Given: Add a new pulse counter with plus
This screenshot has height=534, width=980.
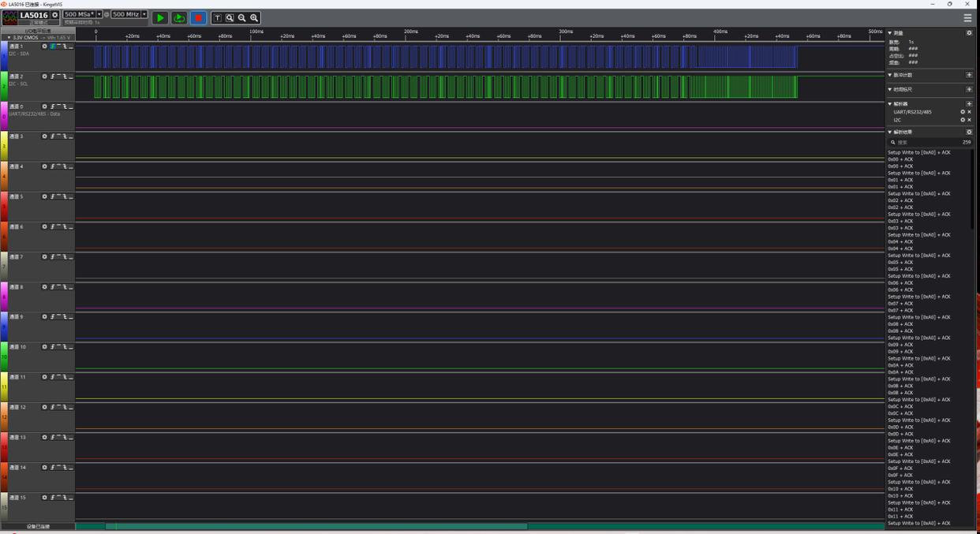Looking at the screenshot, I should point(969,75).
